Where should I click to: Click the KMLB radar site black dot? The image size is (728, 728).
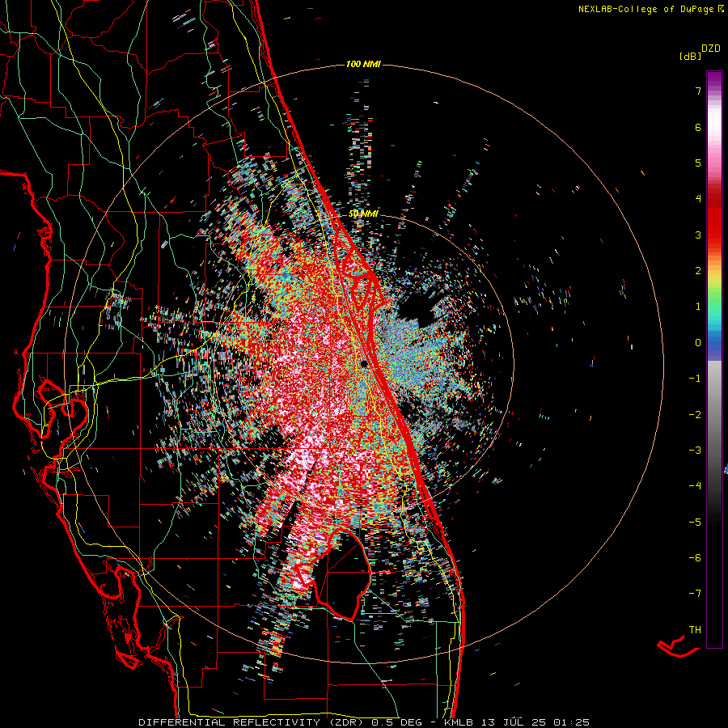(x=363, y=363)
